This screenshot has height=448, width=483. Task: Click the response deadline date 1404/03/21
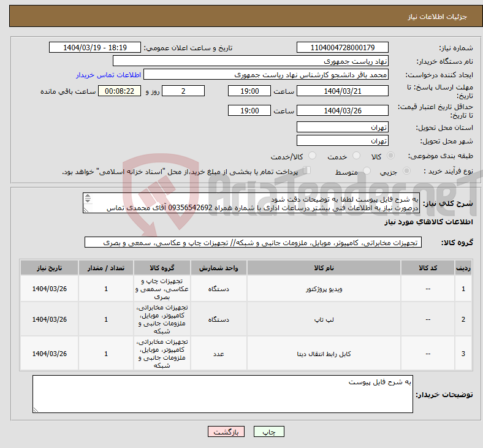[x=342, y=91]
